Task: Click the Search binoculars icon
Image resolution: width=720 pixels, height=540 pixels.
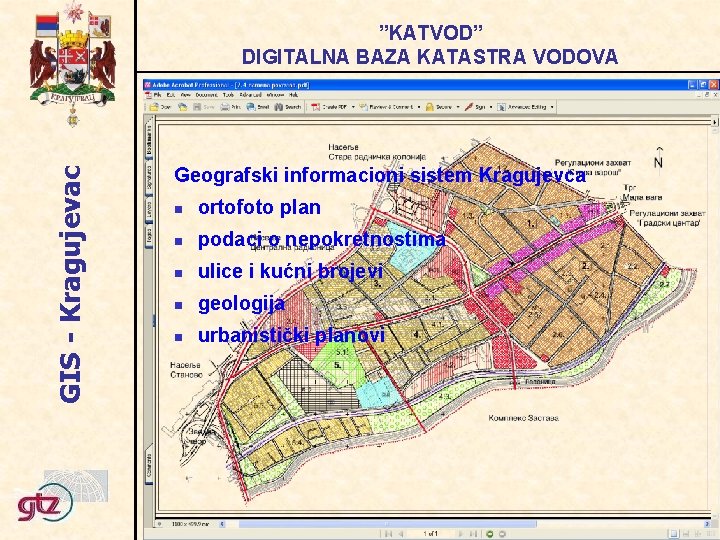Action: 279,107
